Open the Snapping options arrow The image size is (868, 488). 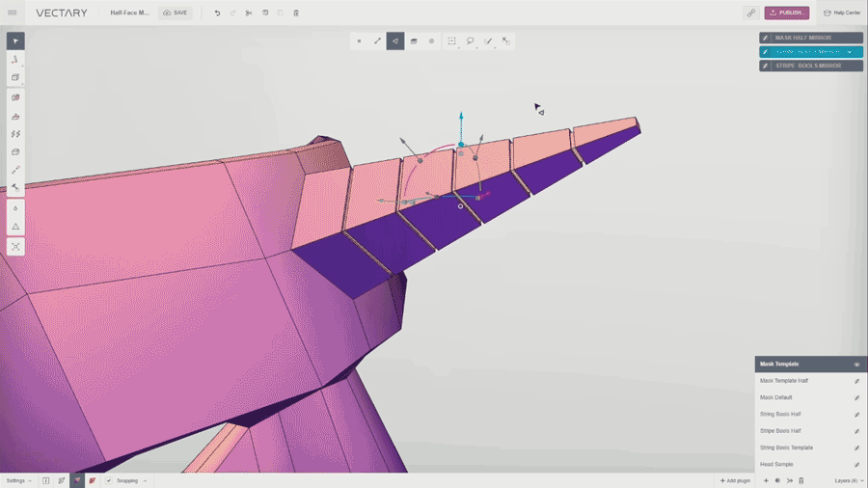(x=145, y=480)
